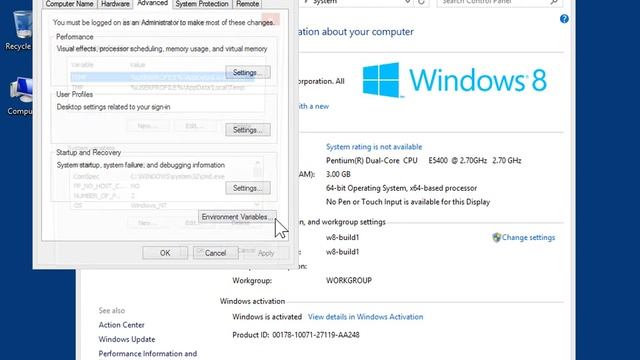Click the 'See also' heading

[111, 311]
